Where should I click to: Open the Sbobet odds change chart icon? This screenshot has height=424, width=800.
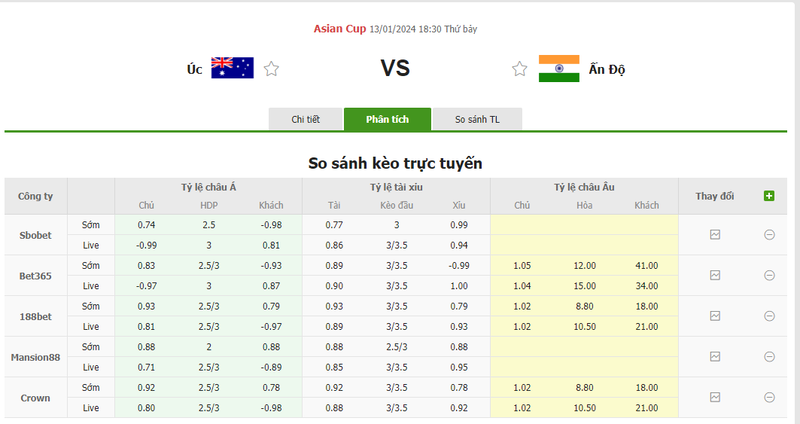click(715, 234)
